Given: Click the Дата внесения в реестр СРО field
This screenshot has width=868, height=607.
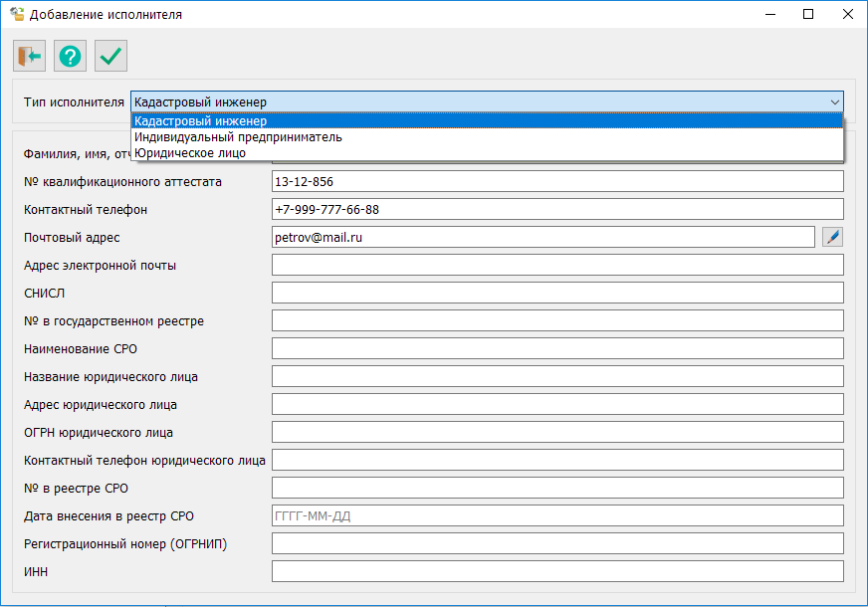Looking at the screenshot, I should point(556,515).
